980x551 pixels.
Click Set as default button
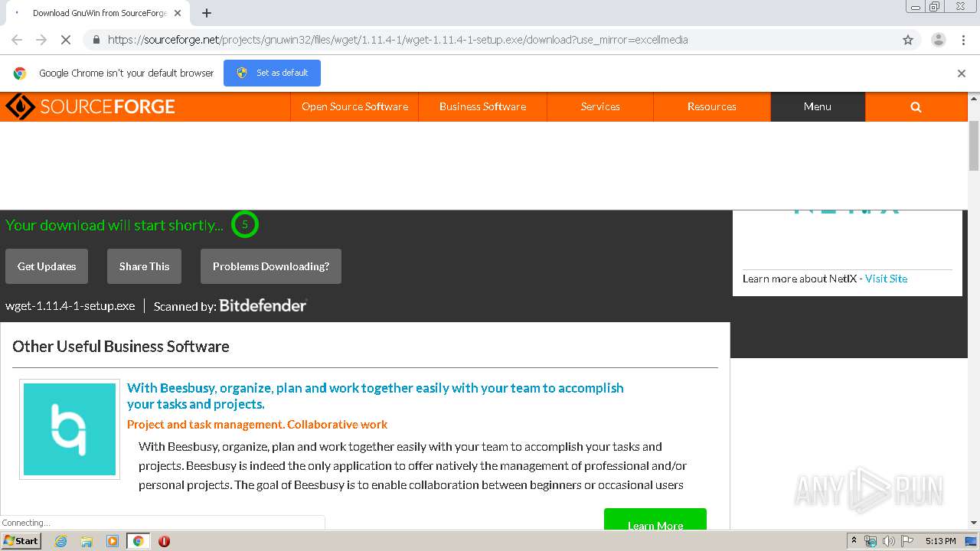coord(272,73)
